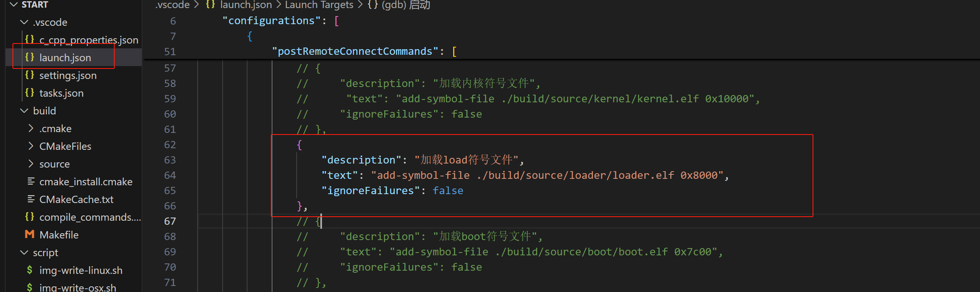The height and width of the screenshot is (292, 980).
Task: Click the settings.json braces icon
Action: [x=29, y=75]
